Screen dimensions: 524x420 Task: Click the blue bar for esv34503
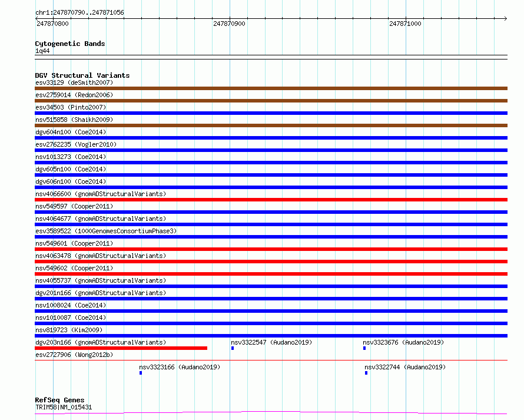[271, 113]
